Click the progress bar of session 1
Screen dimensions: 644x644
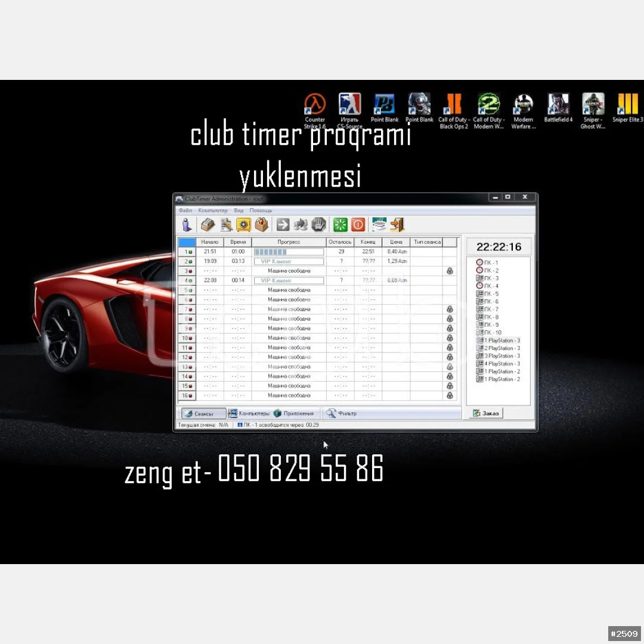289,252
